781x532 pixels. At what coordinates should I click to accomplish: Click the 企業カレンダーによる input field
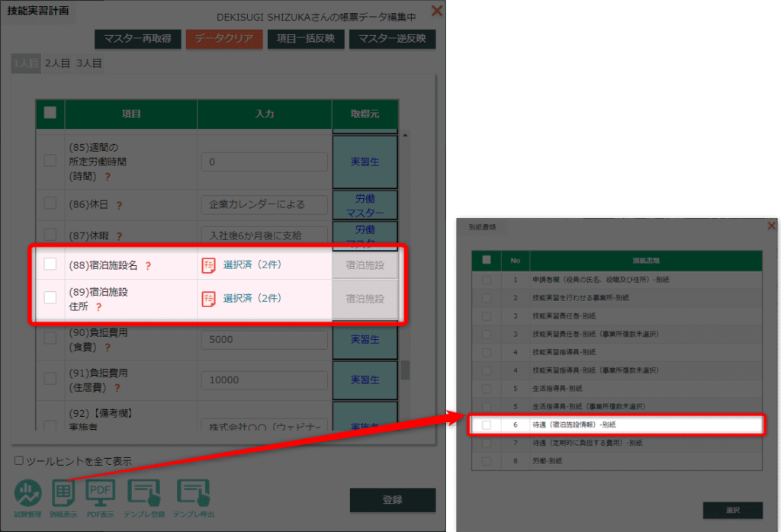coord(265,204)
